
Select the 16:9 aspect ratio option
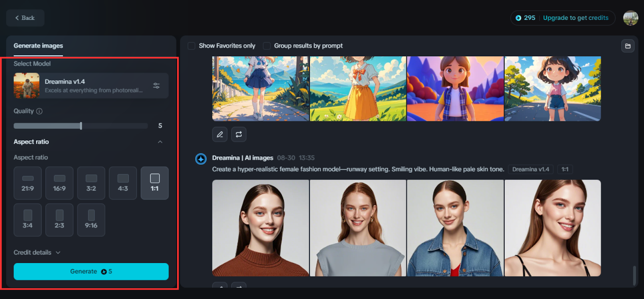click(59, 183)
